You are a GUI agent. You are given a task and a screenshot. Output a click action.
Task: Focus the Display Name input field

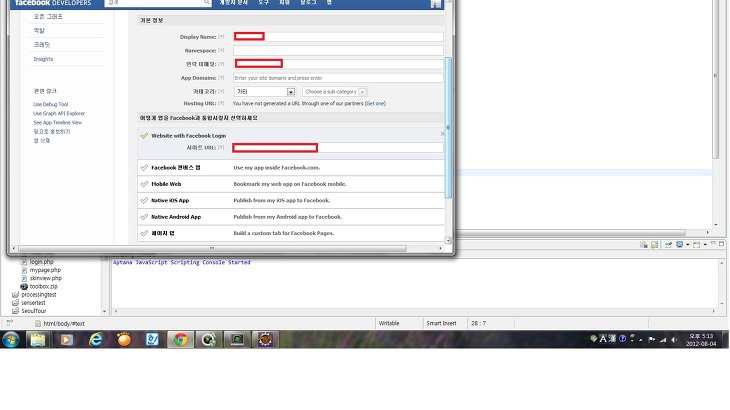(x=338, y=36)
